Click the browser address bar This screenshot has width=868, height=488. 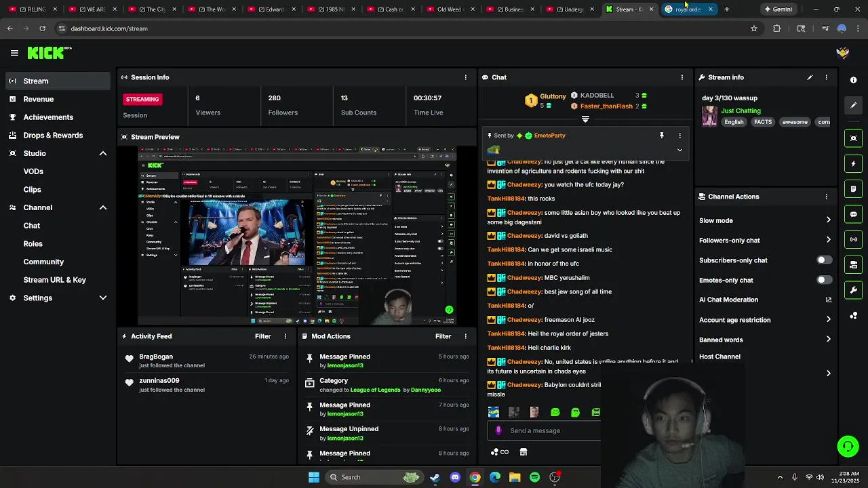[x=403, y=28]
